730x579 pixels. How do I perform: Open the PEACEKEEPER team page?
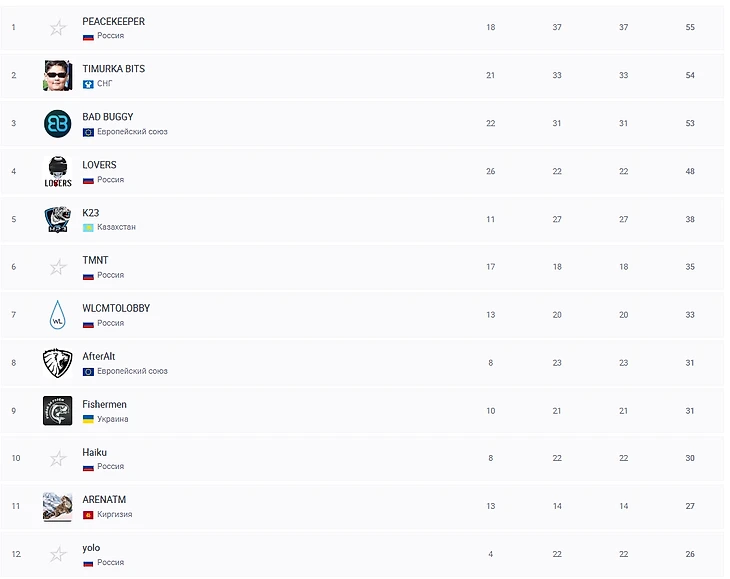click(x=113, y=21)
